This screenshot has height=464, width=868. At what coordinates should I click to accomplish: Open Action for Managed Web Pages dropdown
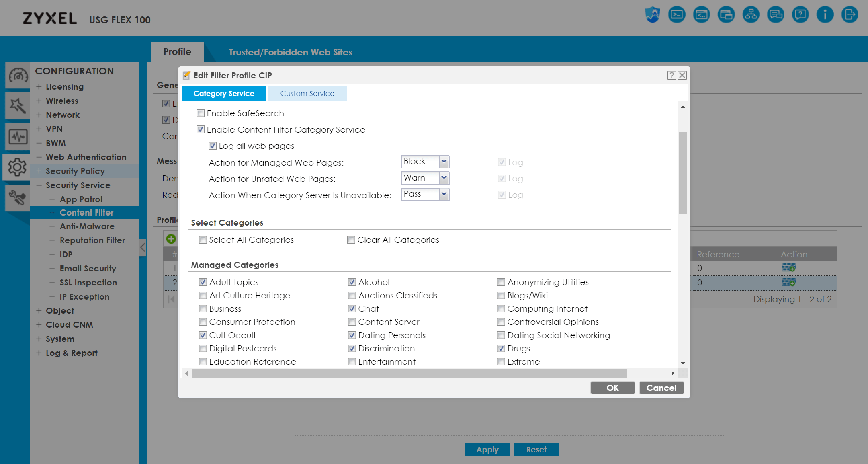pos(444,162)
